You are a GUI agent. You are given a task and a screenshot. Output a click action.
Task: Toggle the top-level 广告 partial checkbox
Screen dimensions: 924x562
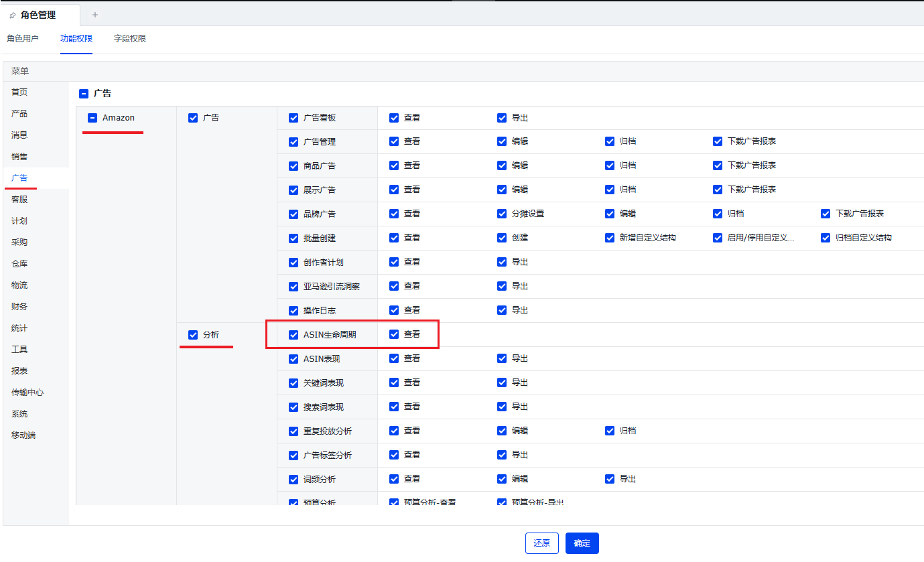(x=84, y=94)
